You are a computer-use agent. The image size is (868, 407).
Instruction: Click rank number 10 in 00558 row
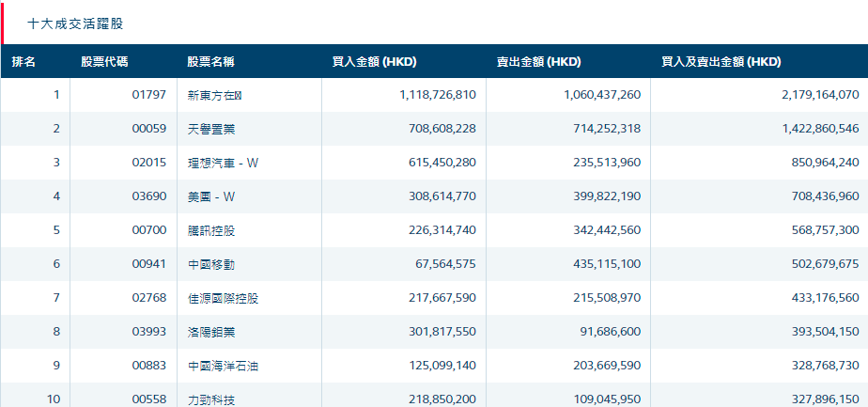[x=54, y=399]
